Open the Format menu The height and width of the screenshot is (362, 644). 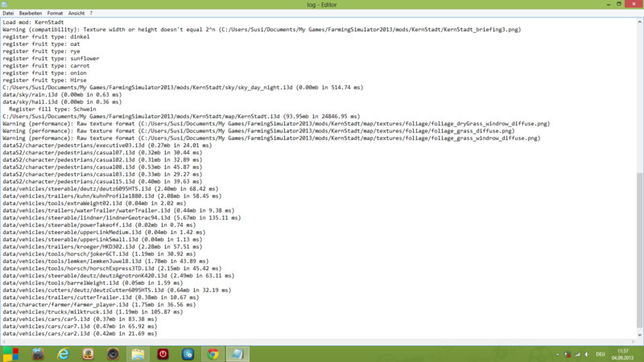[x=55, y=14]
